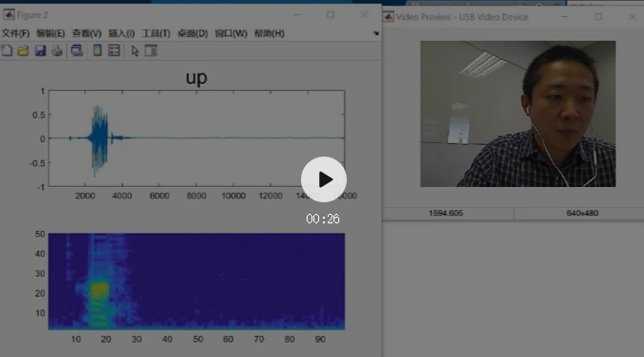Open the 桌面(D) menu

193,33
